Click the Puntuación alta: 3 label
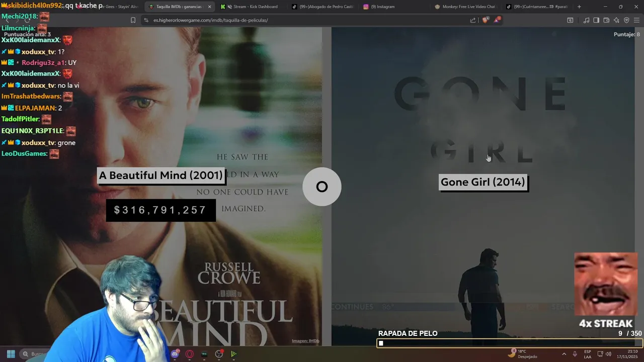The height and width of the screenshot is (362, 644). [28, 34]
